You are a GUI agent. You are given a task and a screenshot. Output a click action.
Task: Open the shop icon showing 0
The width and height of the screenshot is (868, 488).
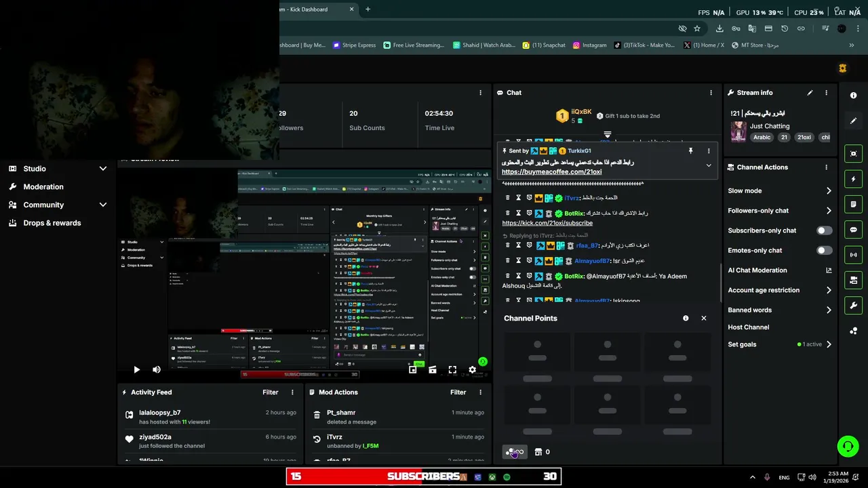pyautogui.click(x=542, y=452)
